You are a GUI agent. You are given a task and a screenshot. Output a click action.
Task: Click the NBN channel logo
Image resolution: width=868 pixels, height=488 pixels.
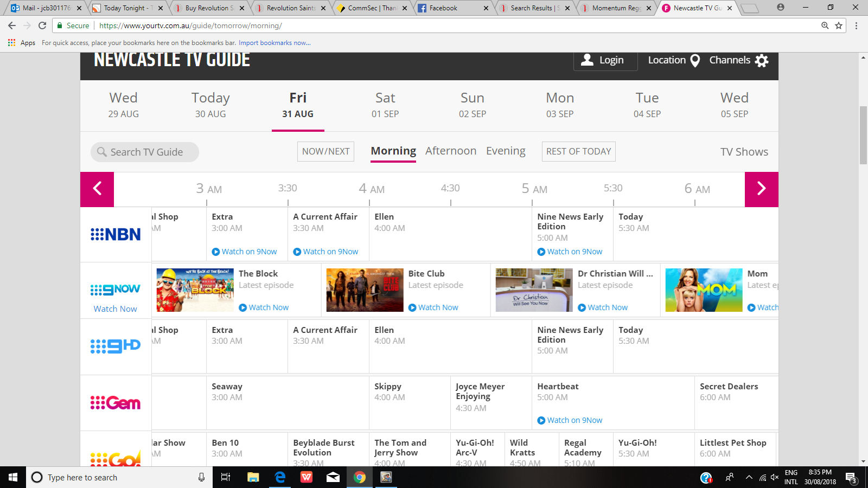(116, 234)
